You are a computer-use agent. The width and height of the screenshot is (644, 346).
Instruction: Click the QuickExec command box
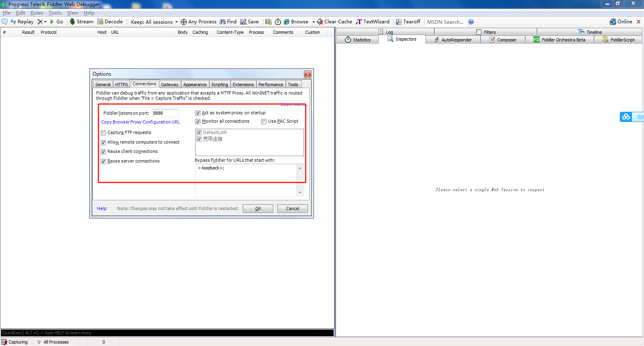pyautogui.click(x=167, y=333)
